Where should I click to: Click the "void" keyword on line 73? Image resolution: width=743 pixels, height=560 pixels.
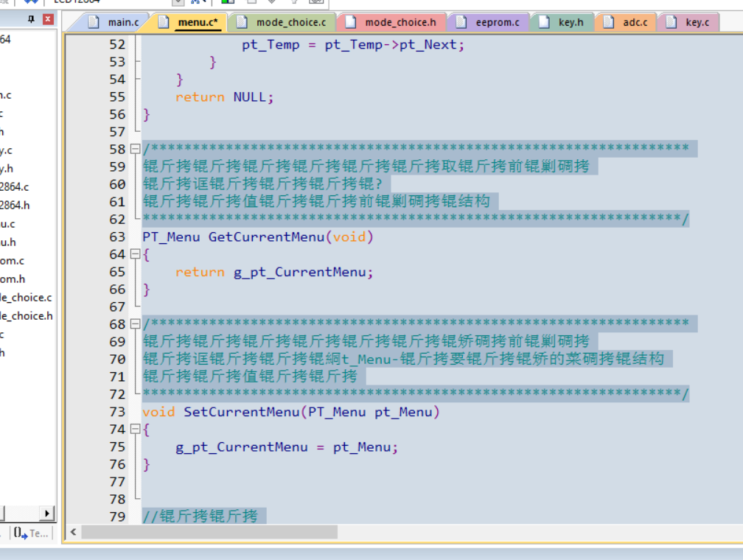158,412
